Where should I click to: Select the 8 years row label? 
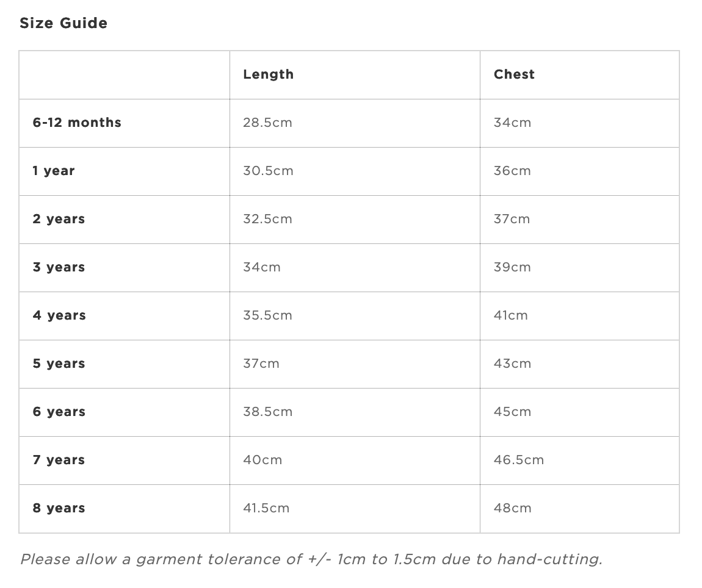pos(59,508)
